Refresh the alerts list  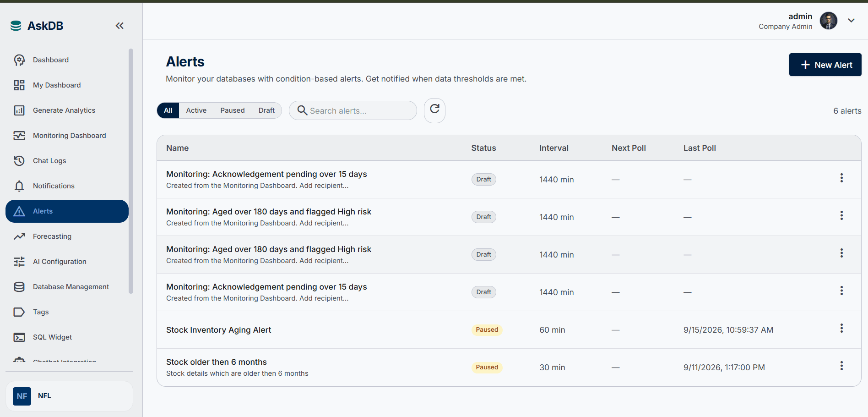click(x=434, y=110)
